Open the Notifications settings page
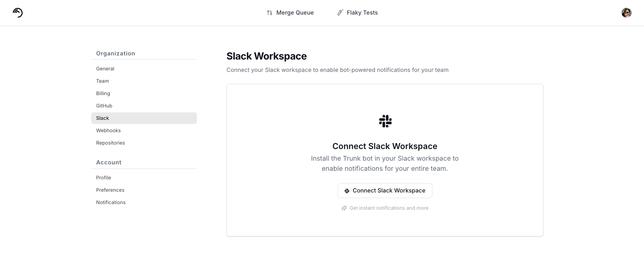The width and height of the screenshot is (644, 273). tap(111, 203)
